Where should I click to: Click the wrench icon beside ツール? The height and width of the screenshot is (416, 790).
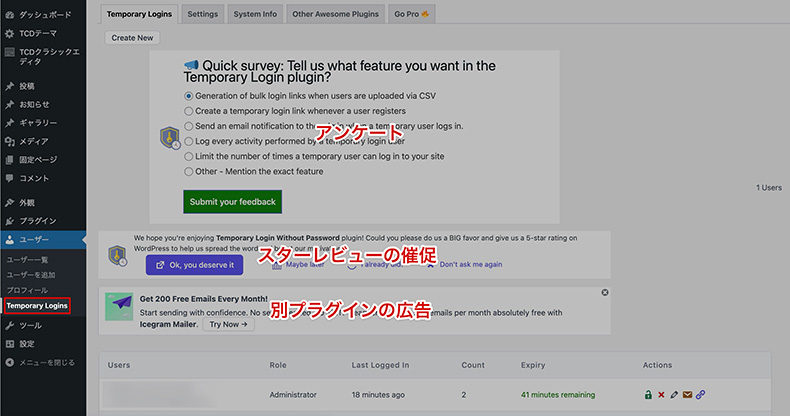10,325
